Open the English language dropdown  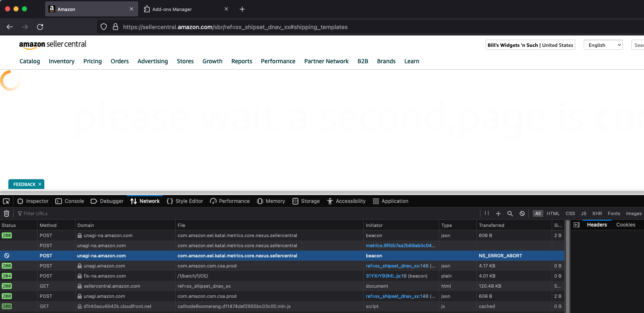tap(603, 45)
